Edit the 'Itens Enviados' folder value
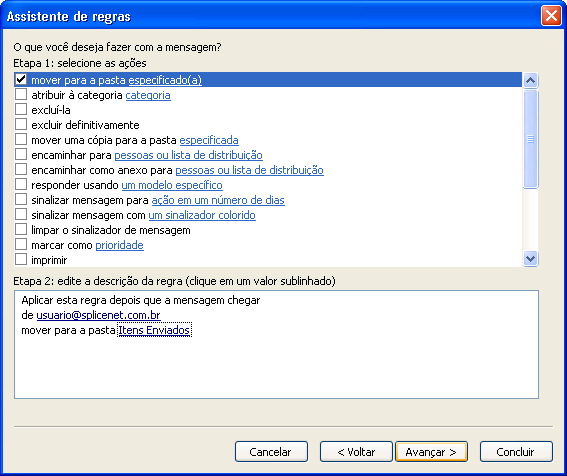The image size is (567, 476). tap(154, 330)
